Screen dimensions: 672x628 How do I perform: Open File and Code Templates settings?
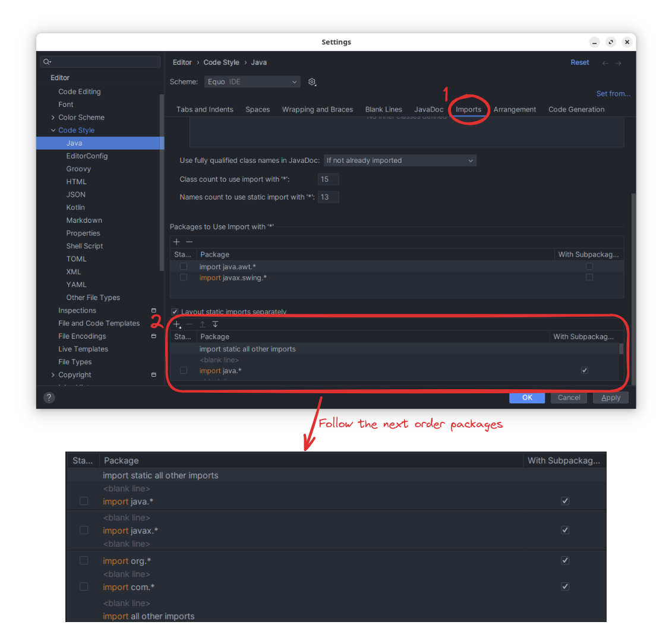pyautogui.click(x=99, y=323)
